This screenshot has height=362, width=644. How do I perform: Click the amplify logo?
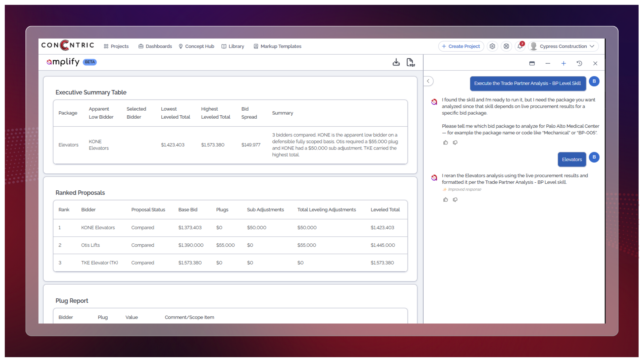63,62
